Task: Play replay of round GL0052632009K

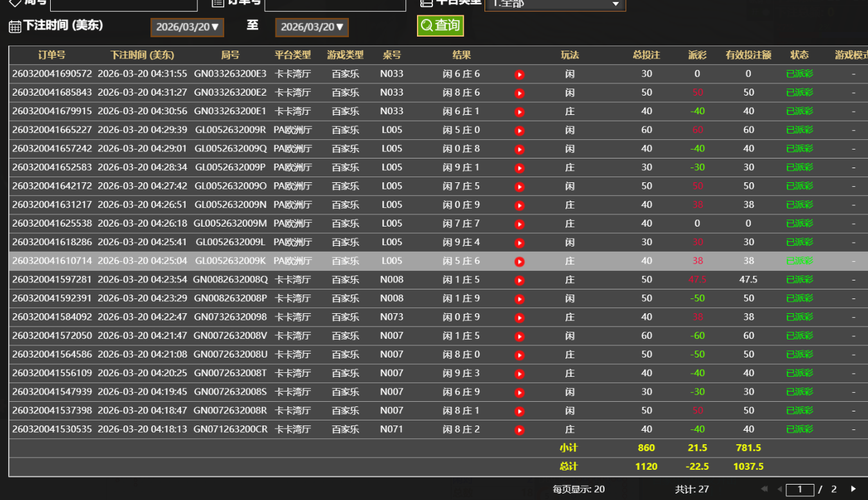Action: 520,261
